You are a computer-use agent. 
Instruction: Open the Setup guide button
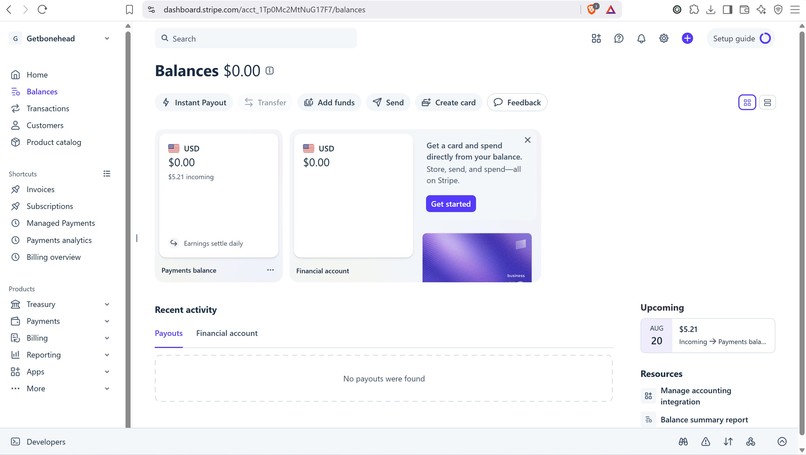(x=741, y=39)
